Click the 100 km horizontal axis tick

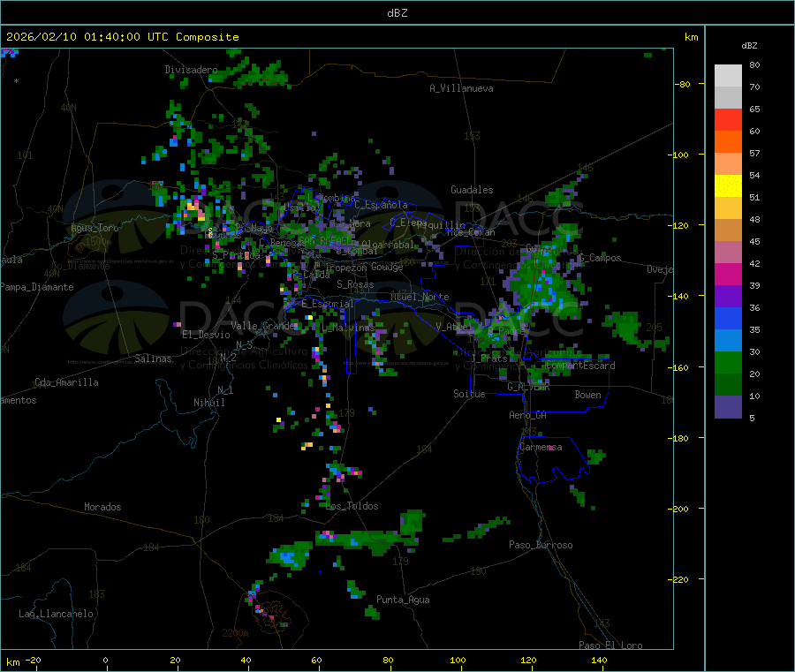[x=458, y=660]
